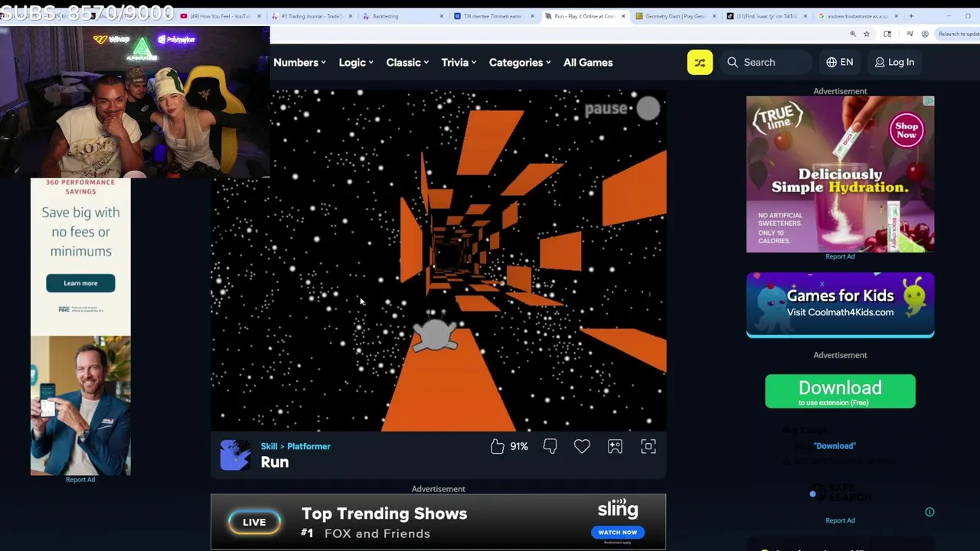Click the 91% rating text
Screen dimensions: 980x551
click(519, 446)
